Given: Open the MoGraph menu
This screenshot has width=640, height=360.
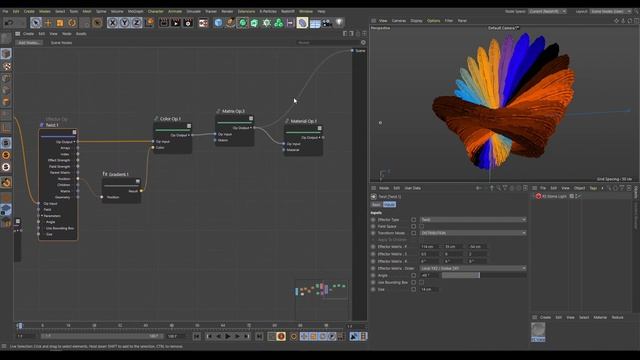Looking at the screenshot, I should 136,11.
